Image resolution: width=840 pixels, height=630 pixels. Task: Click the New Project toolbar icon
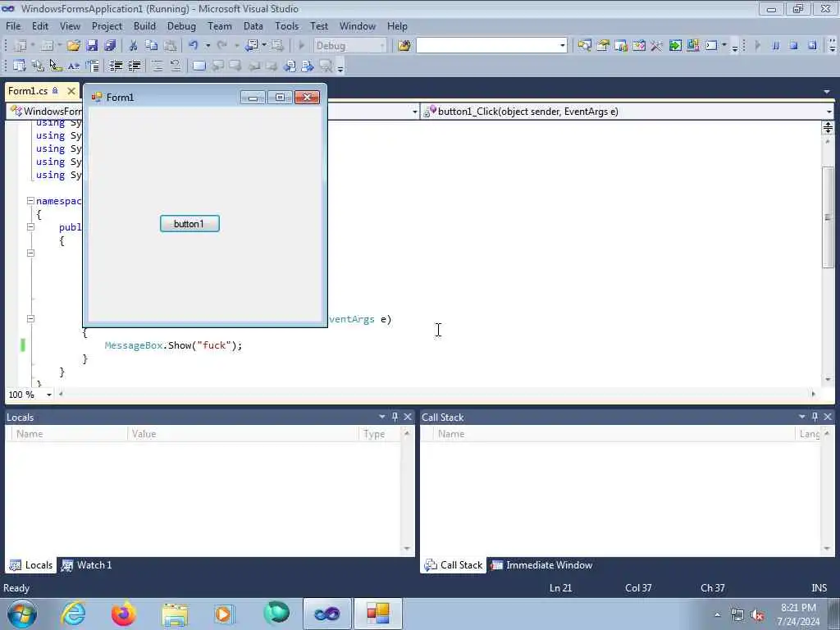(x=21, y=46)
